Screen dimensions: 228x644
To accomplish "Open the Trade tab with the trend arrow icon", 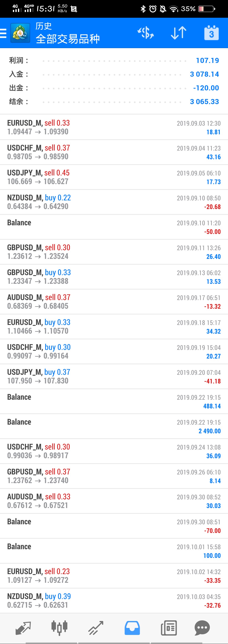I will [96, 628].
